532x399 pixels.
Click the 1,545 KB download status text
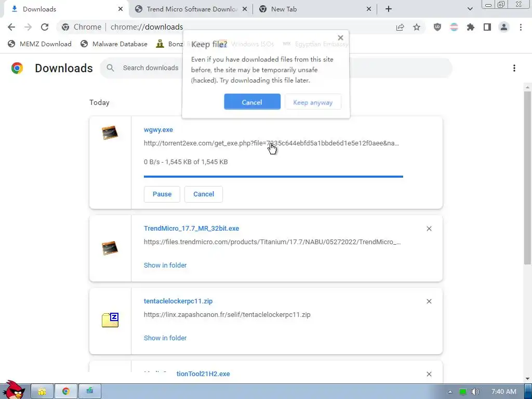coord(185,162)
